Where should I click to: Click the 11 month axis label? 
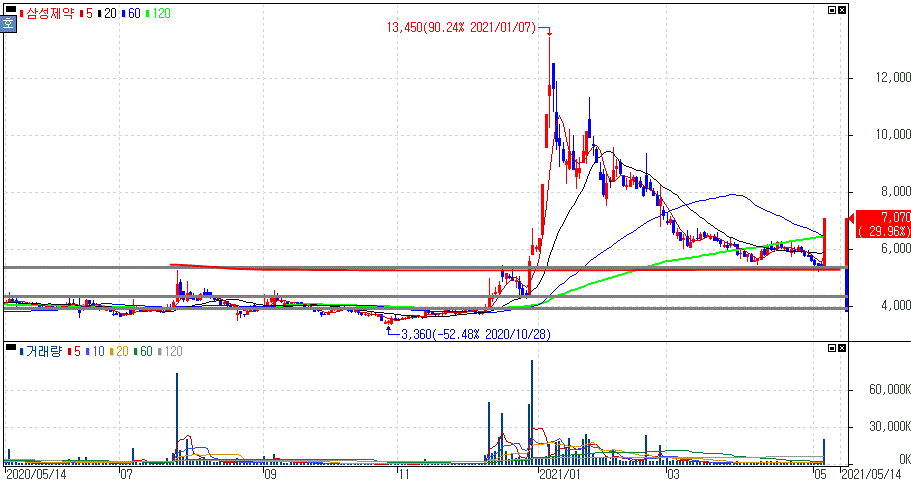point(404,475)
